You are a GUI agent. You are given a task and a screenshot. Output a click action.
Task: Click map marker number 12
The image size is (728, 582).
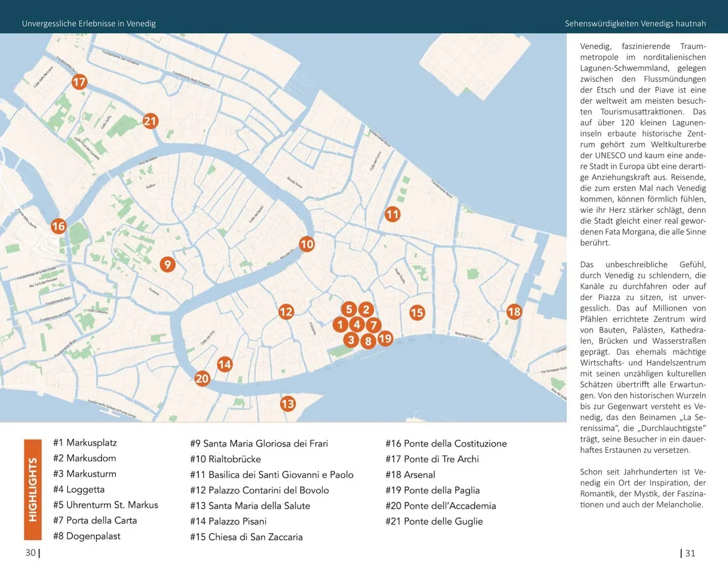pos(286,312)
